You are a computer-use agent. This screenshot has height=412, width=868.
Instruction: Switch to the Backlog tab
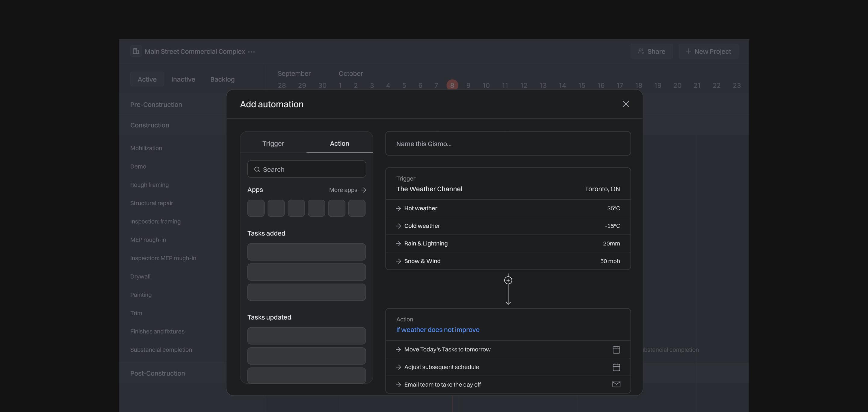(x=222, y=79)
